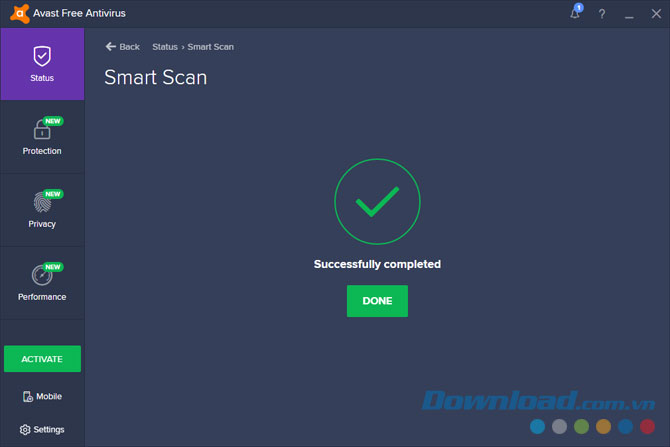Open the Status shield panel
The height and width of the screenshot is (447, 670).
pos(42,64)
